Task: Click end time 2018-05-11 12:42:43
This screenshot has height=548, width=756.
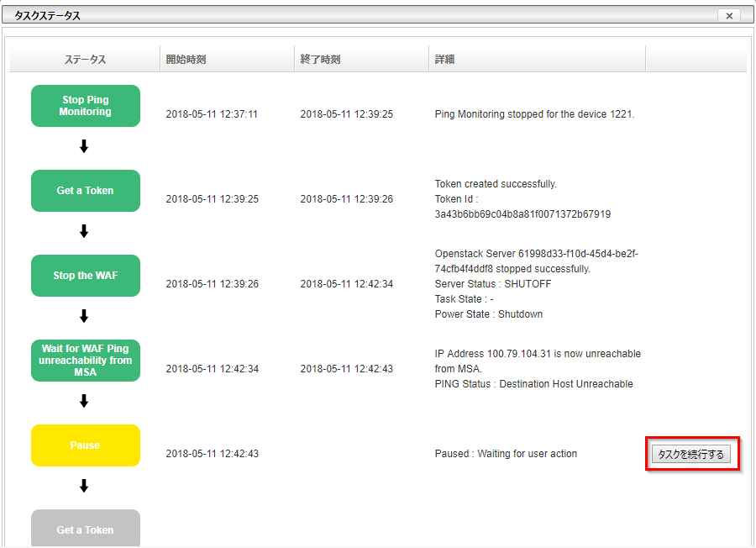Action: pos(347,369)
